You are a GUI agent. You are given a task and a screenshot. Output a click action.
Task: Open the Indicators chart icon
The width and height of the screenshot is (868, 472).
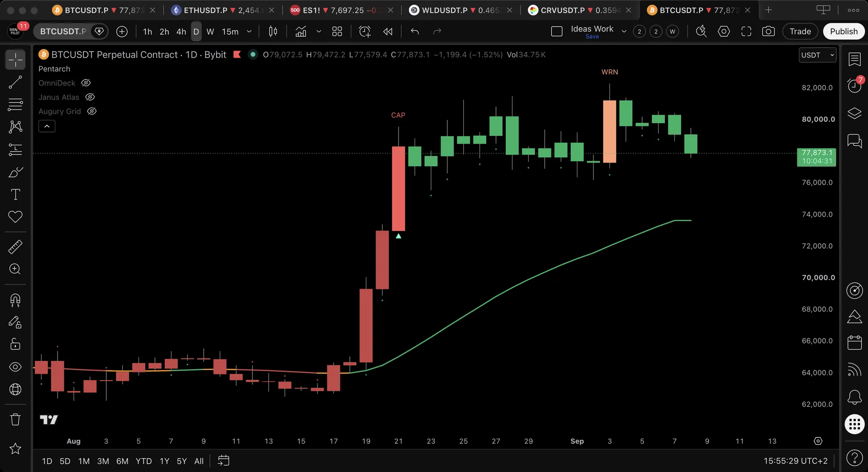click(301, 31)
